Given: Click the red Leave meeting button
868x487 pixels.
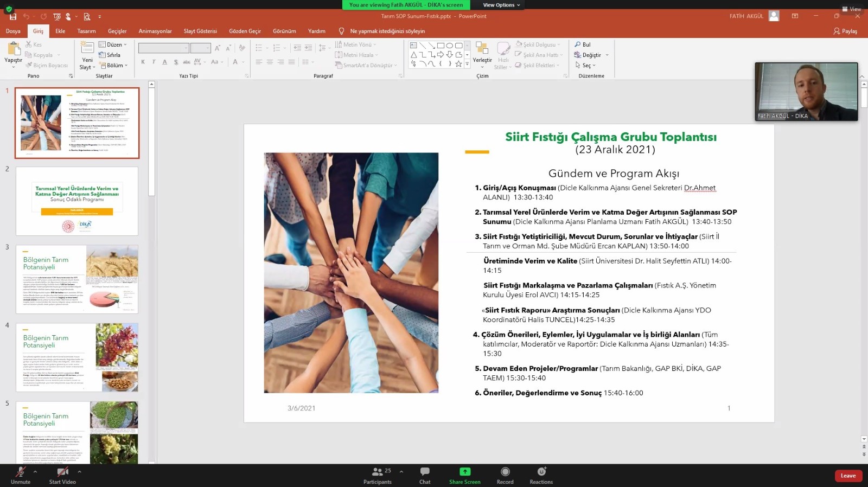Looking at the screenshot, I should [x=848, y=476].
